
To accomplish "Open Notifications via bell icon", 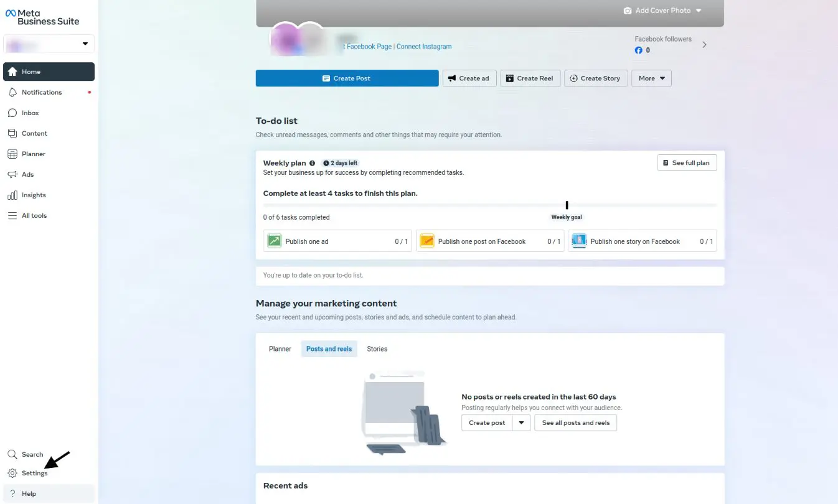I will (x=12, y=92).
